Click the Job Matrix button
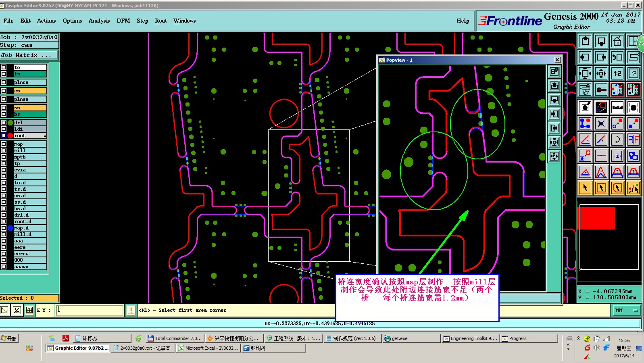 point(29,55)
